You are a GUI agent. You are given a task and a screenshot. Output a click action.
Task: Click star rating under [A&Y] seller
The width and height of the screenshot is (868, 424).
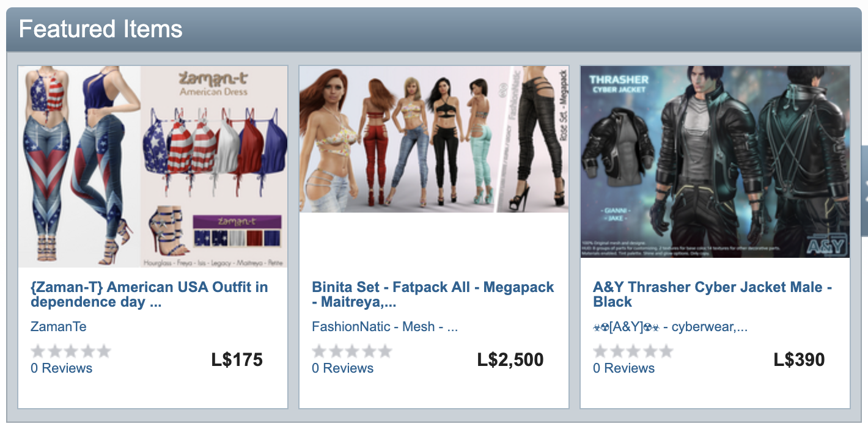(633, 351)
